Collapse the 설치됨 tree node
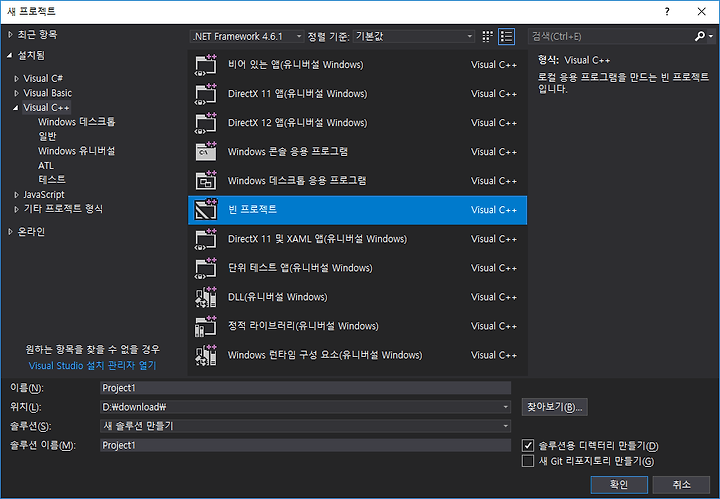 click(10, 56)
